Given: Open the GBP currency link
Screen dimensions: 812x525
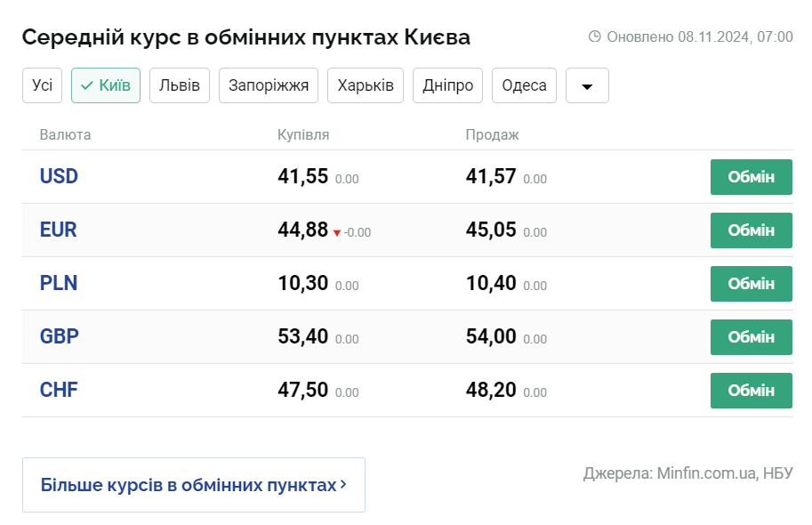Looking at the screenshot, I should (60, 337).
